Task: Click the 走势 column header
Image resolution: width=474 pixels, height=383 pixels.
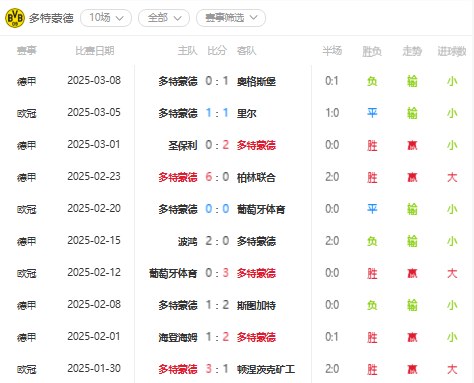Action: (412, 51)
